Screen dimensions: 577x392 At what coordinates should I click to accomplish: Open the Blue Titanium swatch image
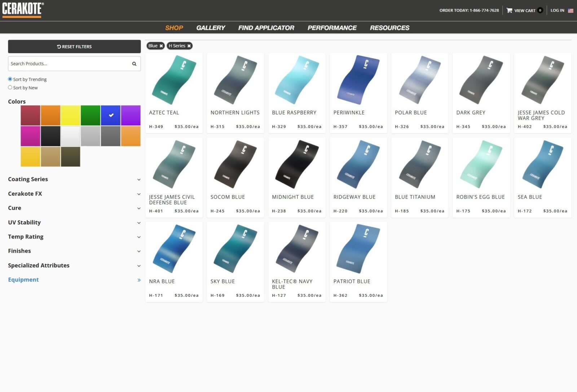tap(420, 164)
